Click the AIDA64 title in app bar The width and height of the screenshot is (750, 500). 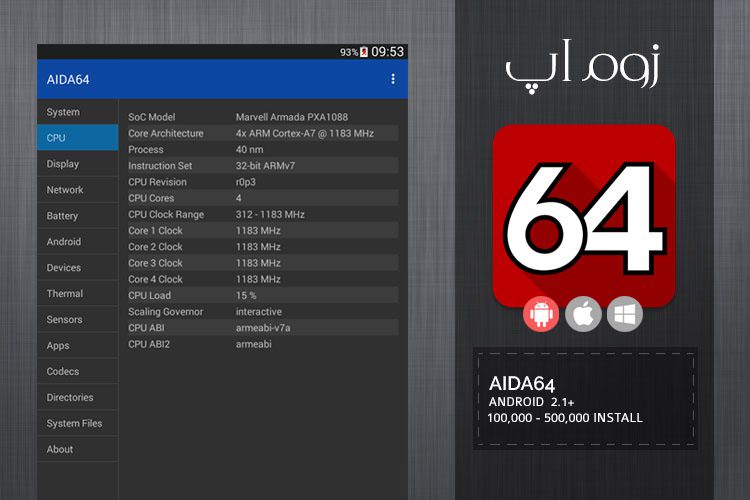point(68,79)
